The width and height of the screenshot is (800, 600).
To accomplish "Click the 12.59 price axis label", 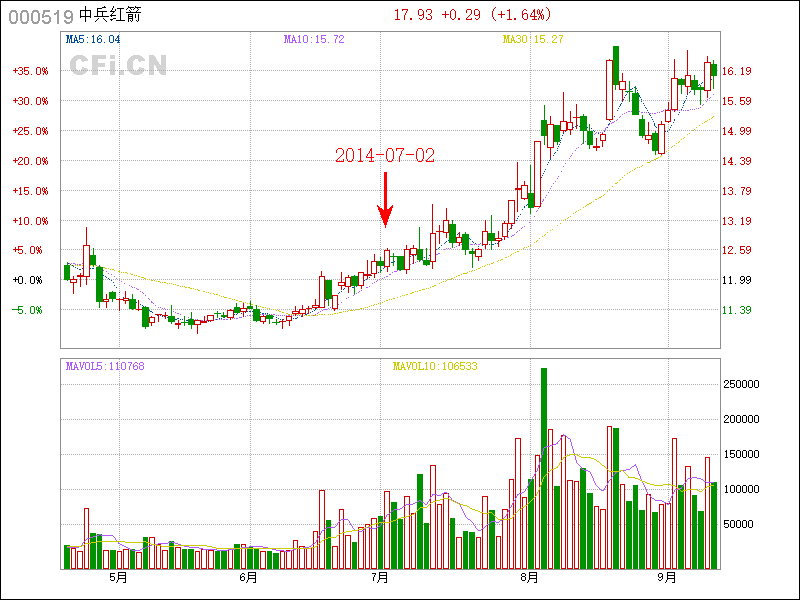I will coord(737,250).
